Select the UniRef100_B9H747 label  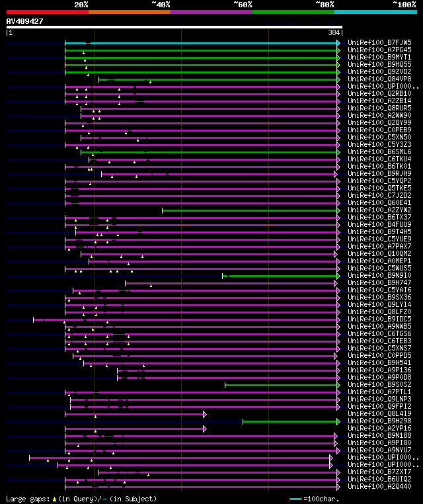click(x=379, y=282)
